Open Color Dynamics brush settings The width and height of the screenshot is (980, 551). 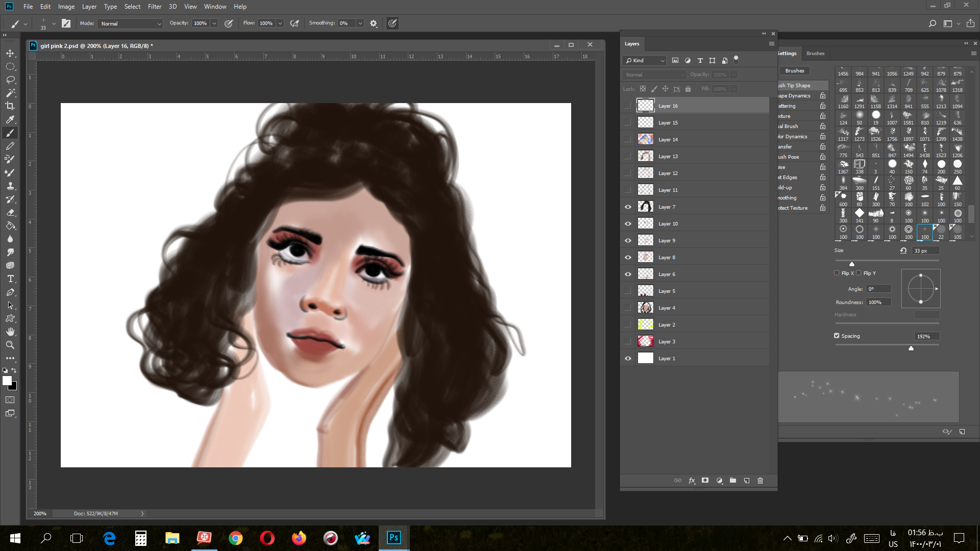(793, 137)
